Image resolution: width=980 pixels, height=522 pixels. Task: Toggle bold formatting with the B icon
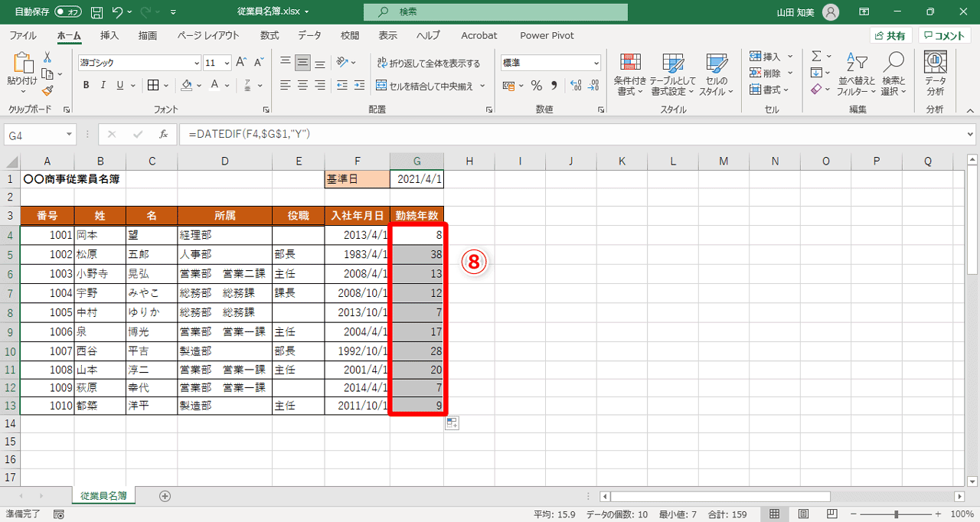[x=86, y=85]
